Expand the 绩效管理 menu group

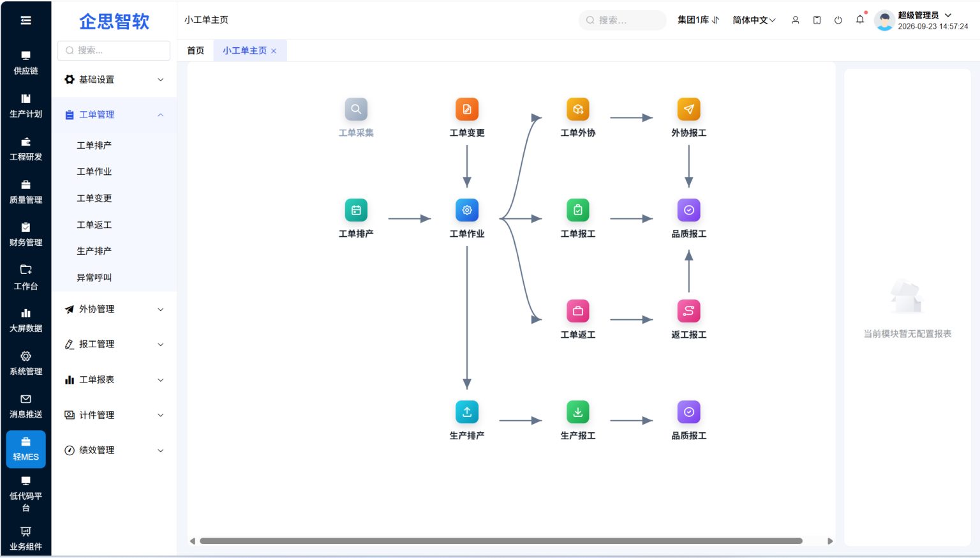click(114, 450)
